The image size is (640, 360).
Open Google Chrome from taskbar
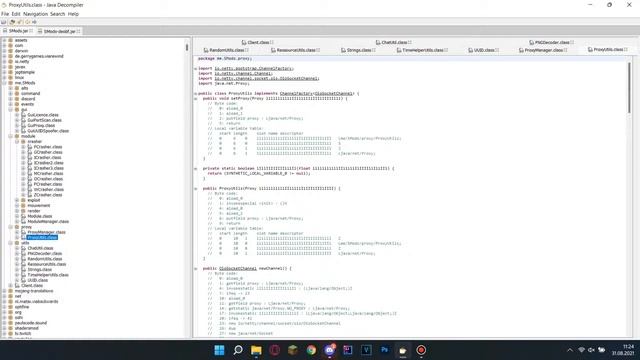(311, 350)
